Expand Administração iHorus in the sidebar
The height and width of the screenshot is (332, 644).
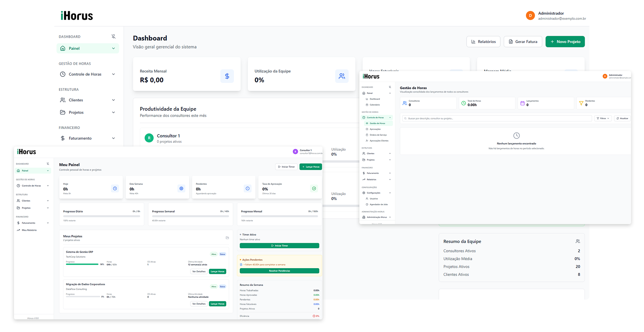tap(390, 217)
